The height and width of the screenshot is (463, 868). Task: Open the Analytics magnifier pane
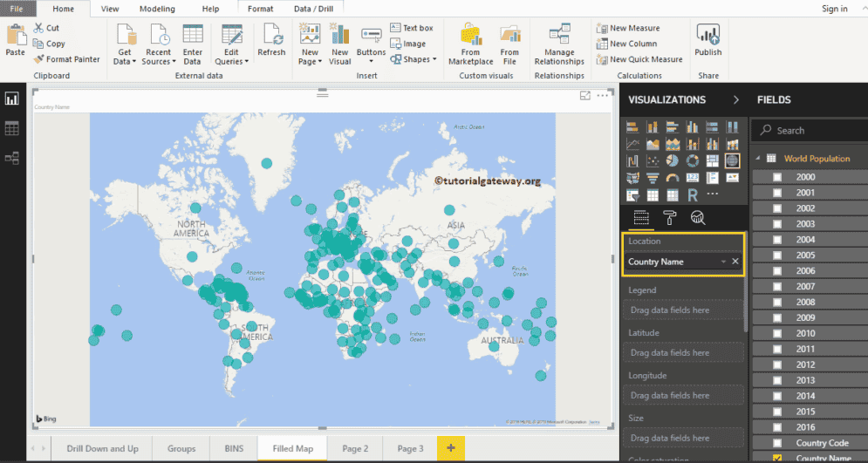(698, 218)
